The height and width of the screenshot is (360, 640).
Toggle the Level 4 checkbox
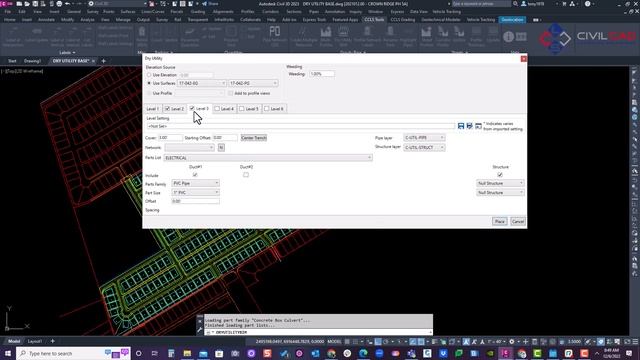[x=217, y=109]
